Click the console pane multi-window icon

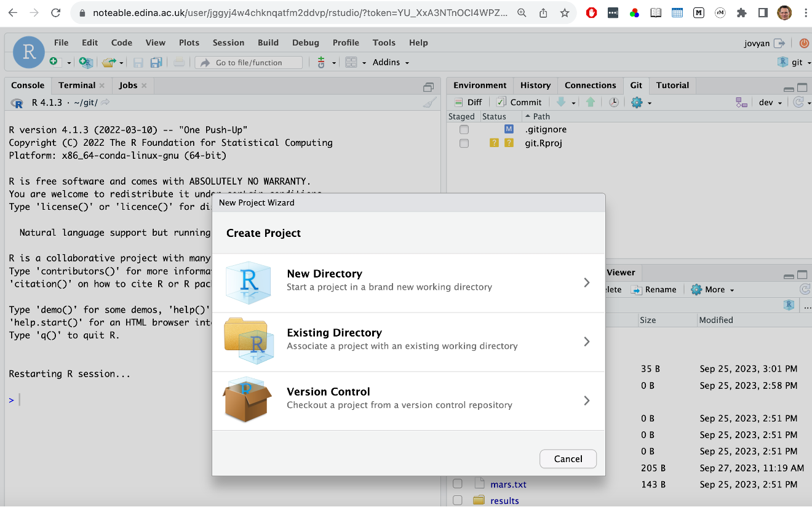[x=429, y=87]
